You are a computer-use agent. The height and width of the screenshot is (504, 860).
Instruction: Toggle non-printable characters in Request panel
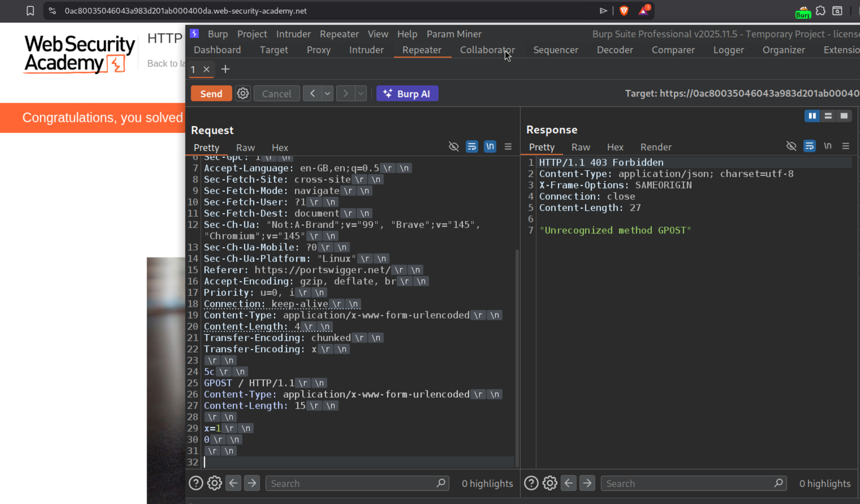click(490, 147)
